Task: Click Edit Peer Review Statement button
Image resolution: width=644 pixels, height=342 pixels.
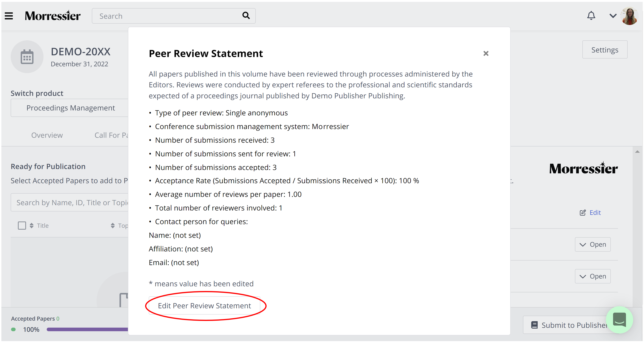Action: [204, 306]
